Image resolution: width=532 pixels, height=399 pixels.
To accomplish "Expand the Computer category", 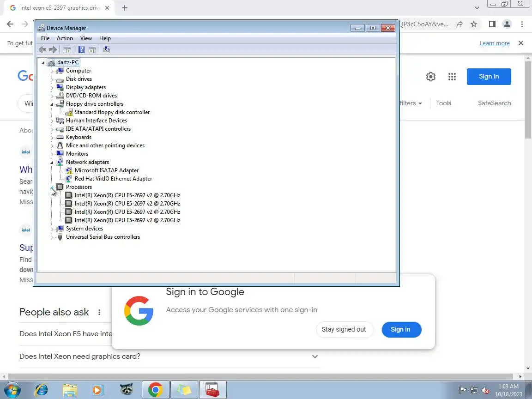I will 52,71.
